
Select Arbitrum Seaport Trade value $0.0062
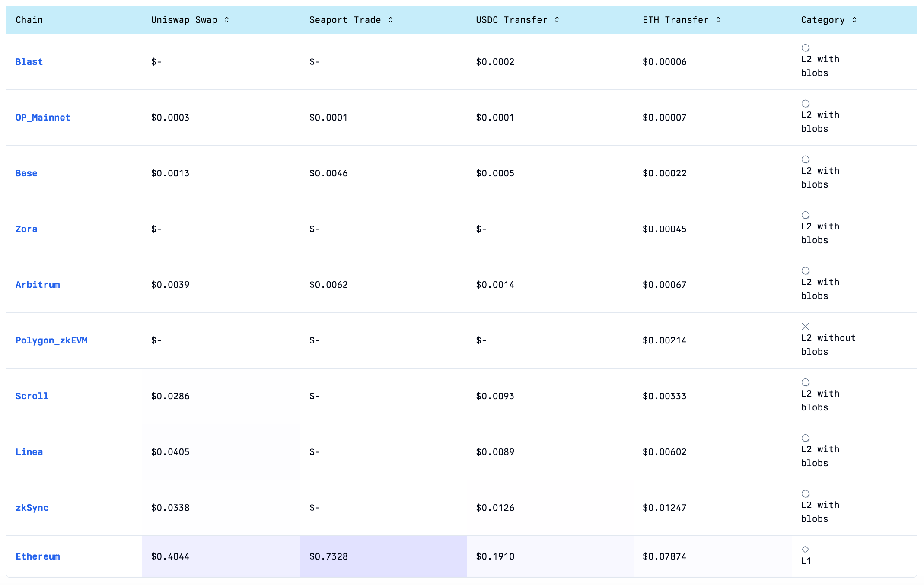click(328, 285)
